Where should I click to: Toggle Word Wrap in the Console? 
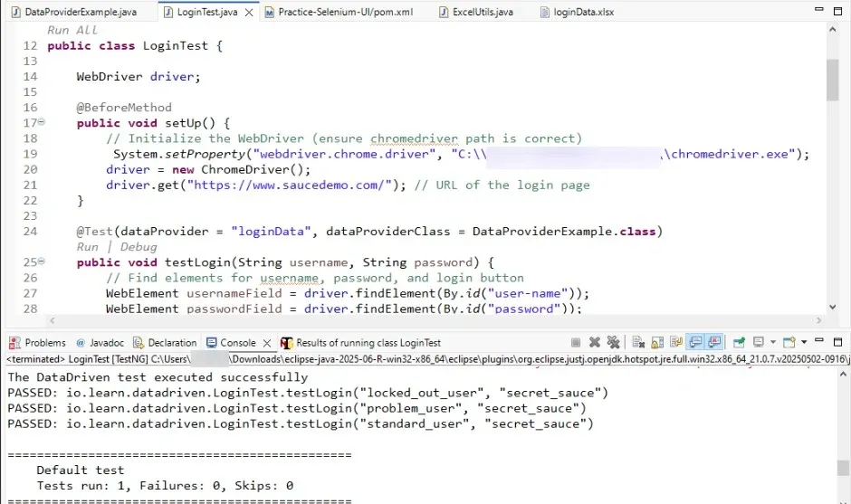click(676, 342)
